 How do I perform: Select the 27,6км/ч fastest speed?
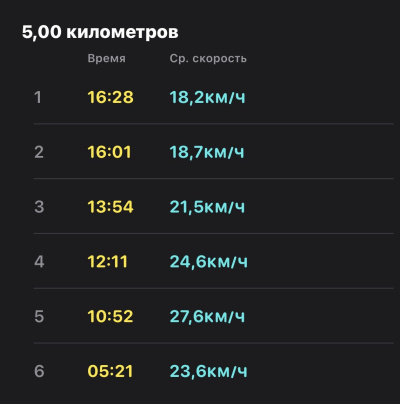(207, 316)
